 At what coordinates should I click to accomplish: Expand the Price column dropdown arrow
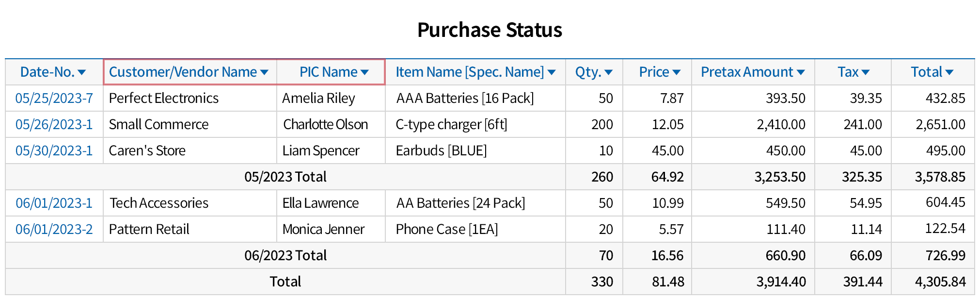[x=677, y=72]
